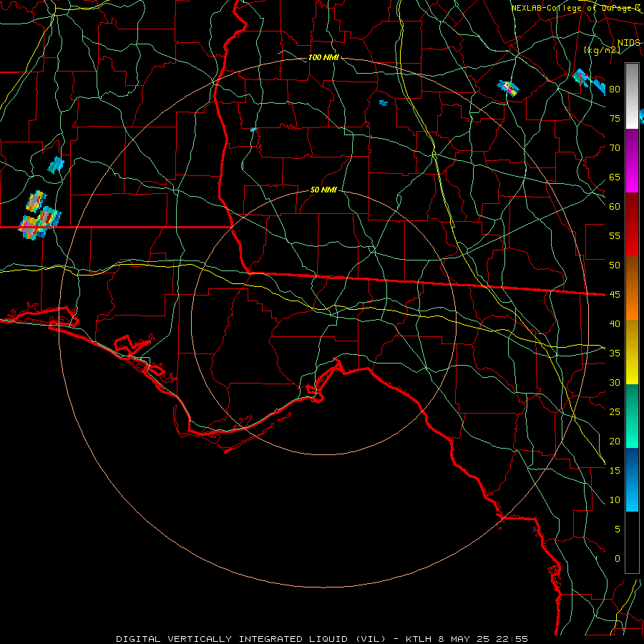Click the 30 value on the color scale
644x644 pixels.
[x=615, y=382]
